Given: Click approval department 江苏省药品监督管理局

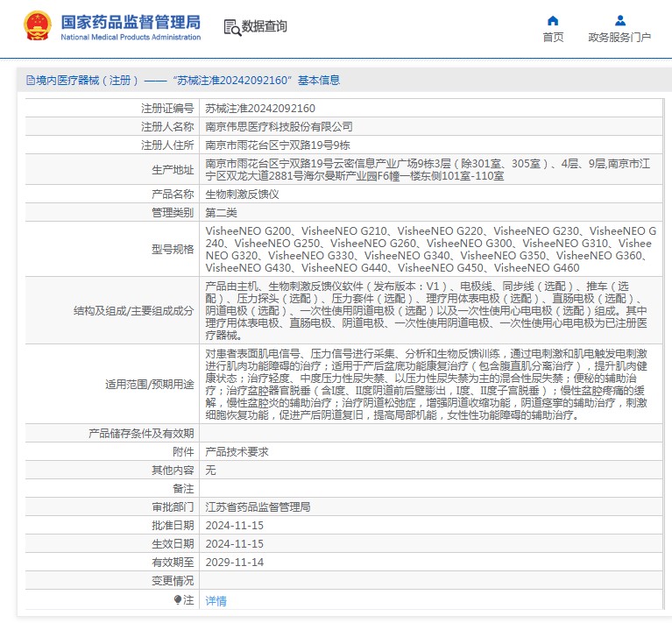Looking at the screenshot, I should [x=258, y=507].
